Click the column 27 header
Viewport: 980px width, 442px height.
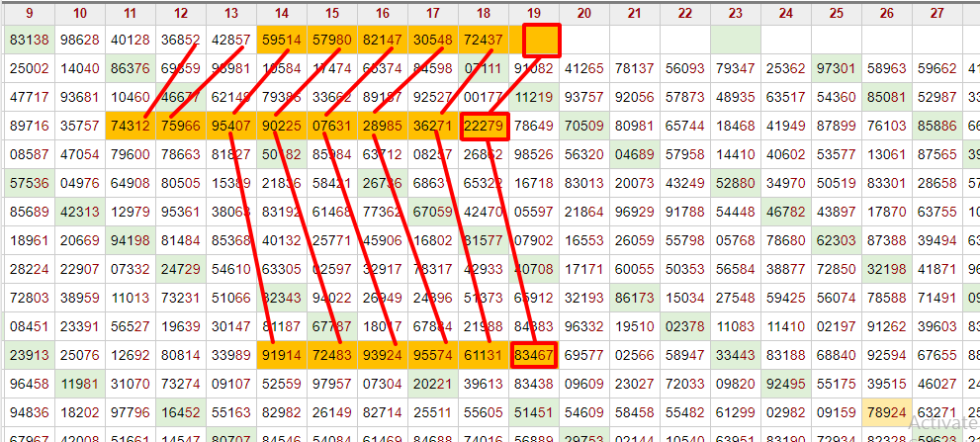pyautogui.click(x=936, y=13)
